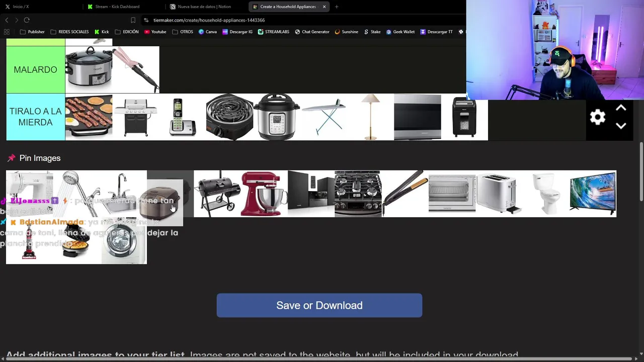Pick the waffle maker image
The height and width of the screenshot is (362, 644).
coord(76,241)
